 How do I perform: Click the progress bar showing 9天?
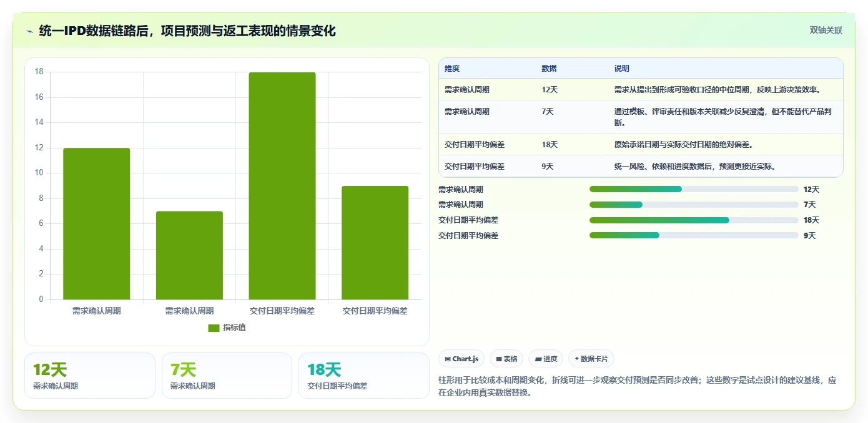pyautogui.click(x=694, y=235)
